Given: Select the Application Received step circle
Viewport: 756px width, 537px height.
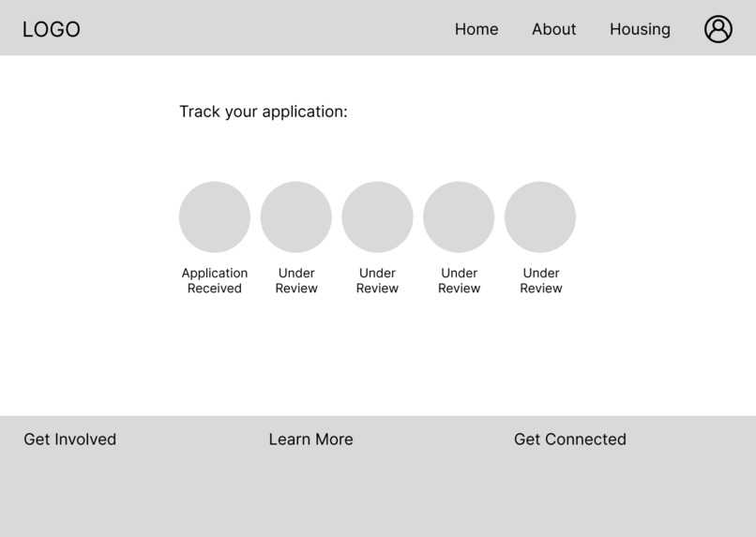Looking at the screenshot, I should tap(215, 216).
